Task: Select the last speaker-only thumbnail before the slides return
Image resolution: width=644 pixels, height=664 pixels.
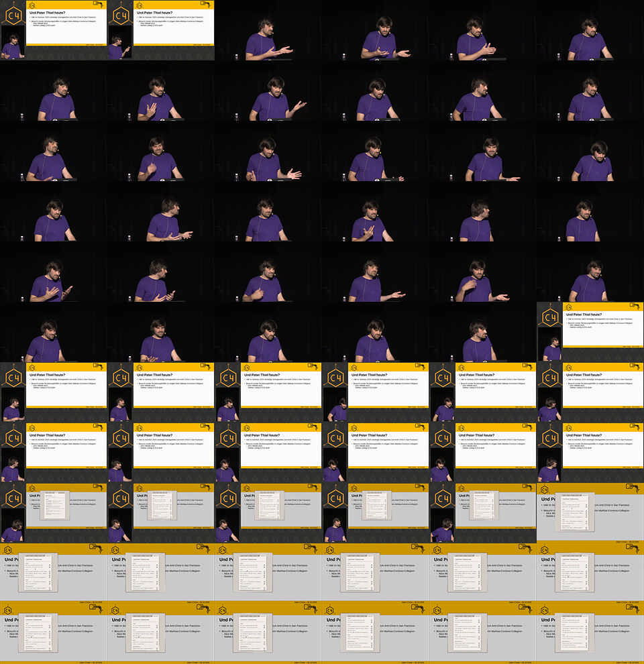Action: click(x=483, y=332)
